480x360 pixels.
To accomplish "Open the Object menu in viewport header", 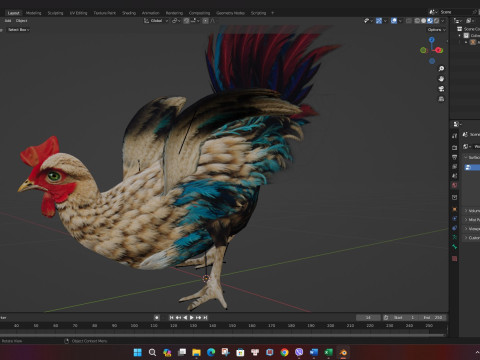I will click(21, 21).
